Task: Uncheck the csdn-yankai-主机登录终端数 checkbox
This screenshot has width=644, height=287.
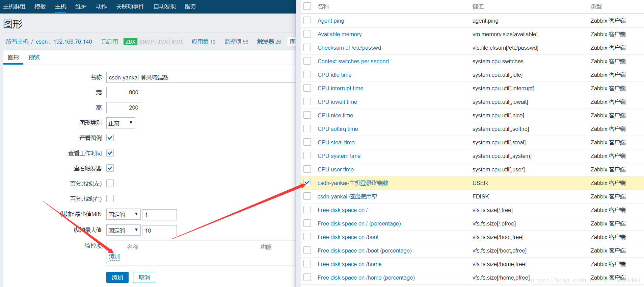Action: [307, 183]
